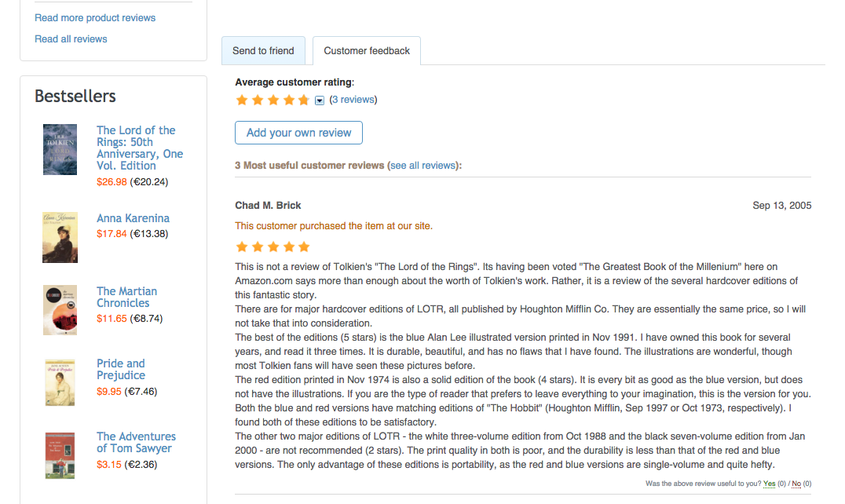Click the Read all reviews link
The image size is (845, 504).
click(71, 39)
